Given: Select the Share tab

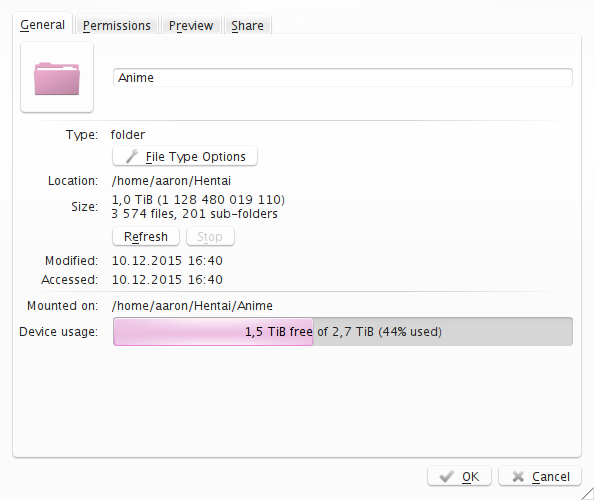Looking at the screenshot, I should tap(247, 25).
